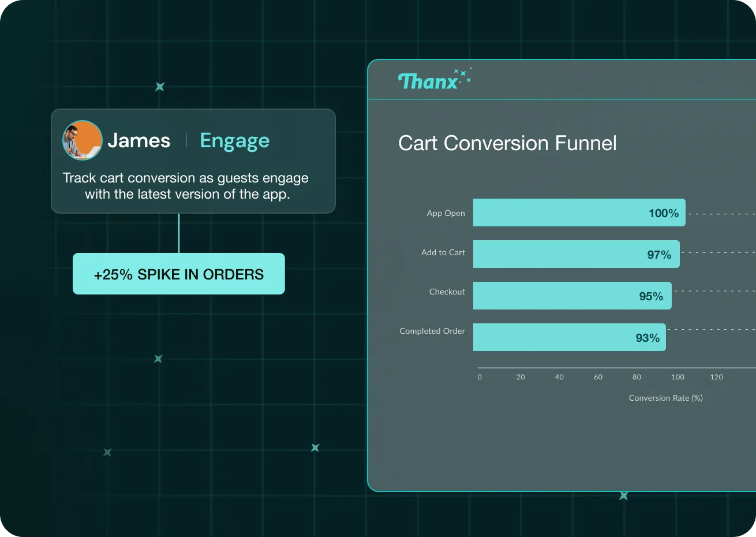This screenshot has height=537, width=756.
Task: Select the Completed Order 93% bar
Action: coord(570,337)
